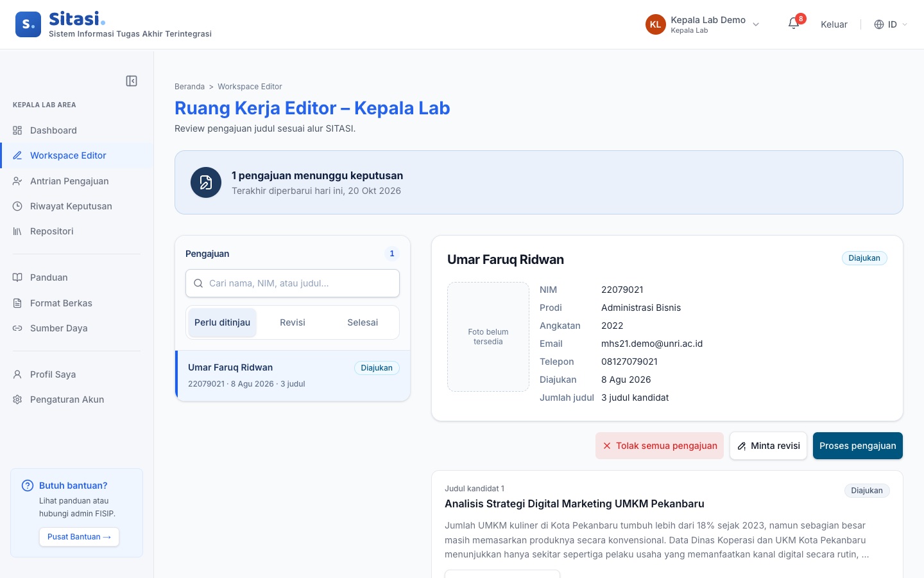Click the globe language icon
924x578 pixels.
(x=879, y=24)
